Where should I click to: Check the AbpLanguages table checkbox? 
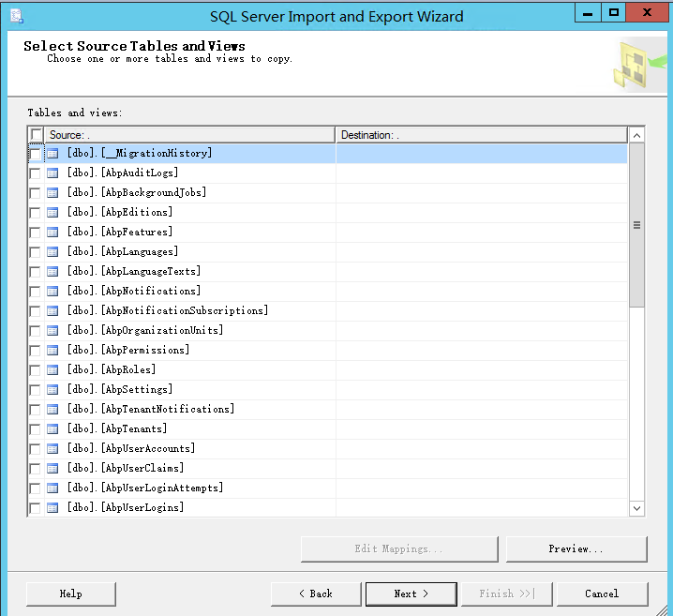point(35,252)
